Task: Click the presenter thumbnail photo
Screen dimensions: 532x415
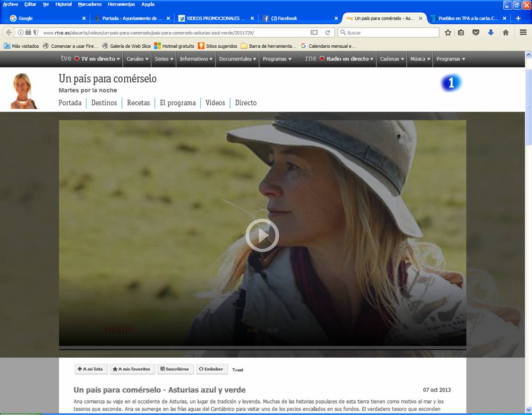Action: [x=24, y=91]
